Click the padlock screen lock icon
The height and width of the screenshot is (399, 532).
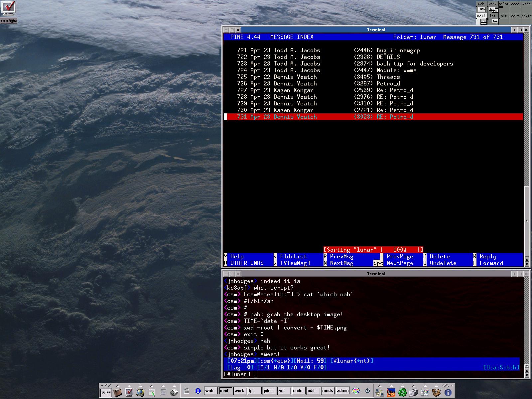(x=187, y=391)
